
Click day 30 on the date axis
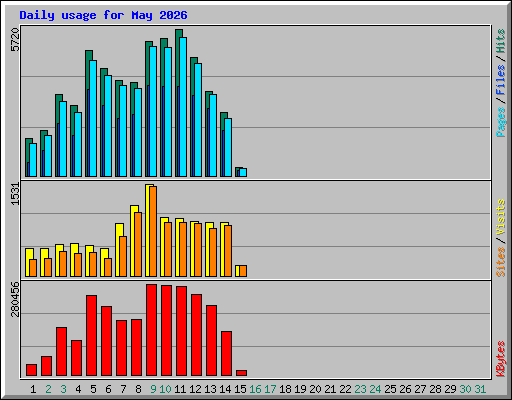tap(465, 389)
